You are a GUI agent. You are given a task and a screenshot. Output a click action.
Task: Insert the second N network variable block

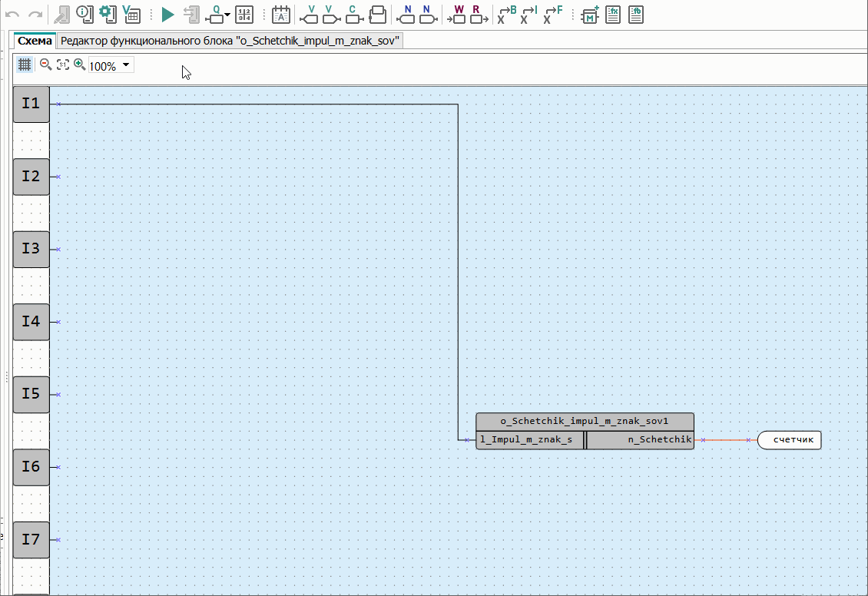pos(428,15)
